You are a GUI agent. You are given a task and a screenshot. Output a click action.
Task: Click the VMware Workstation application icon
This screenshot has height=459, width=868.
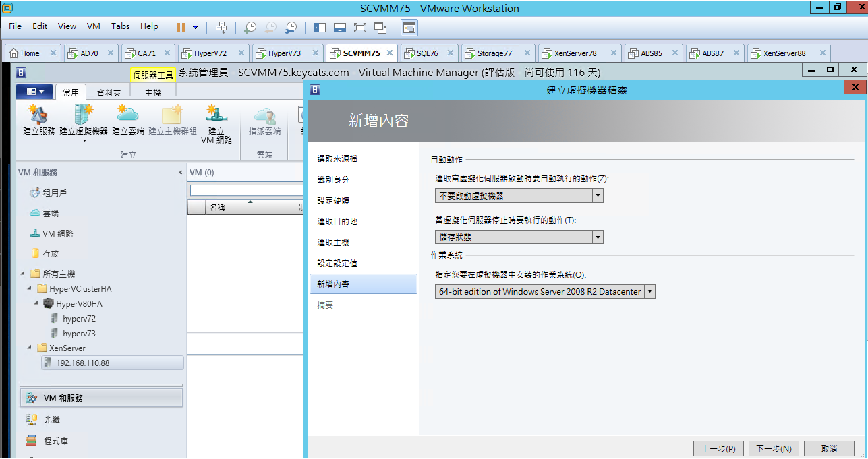[x=7, y=8]
